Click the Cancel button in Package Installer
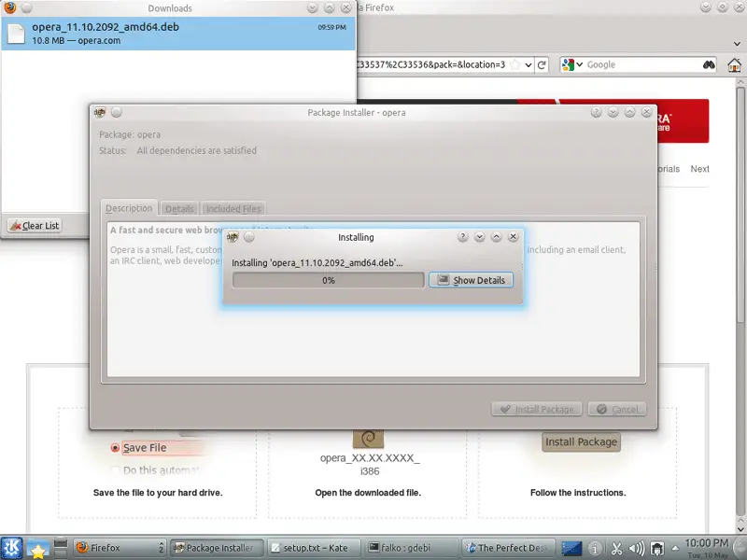 (617, 409)
